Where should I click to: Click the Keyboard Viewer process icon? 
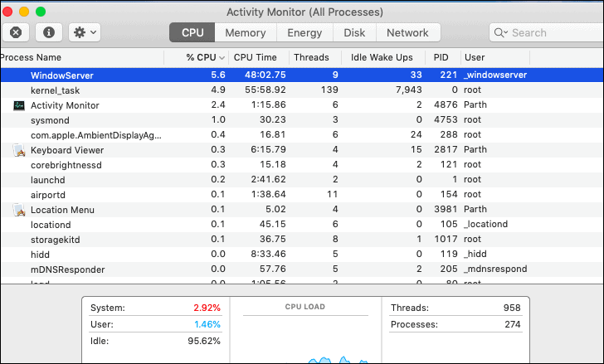(x=19, y=150)
